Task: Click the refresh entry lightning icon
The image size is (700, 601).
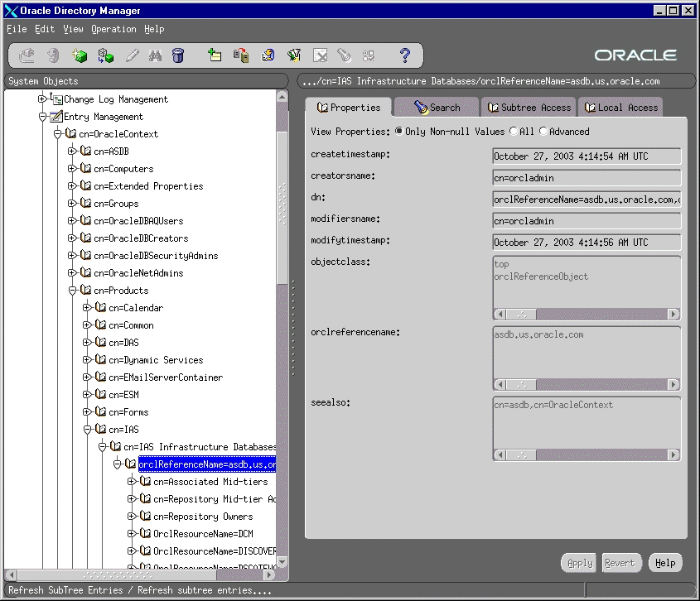Action: click(268, 55)
